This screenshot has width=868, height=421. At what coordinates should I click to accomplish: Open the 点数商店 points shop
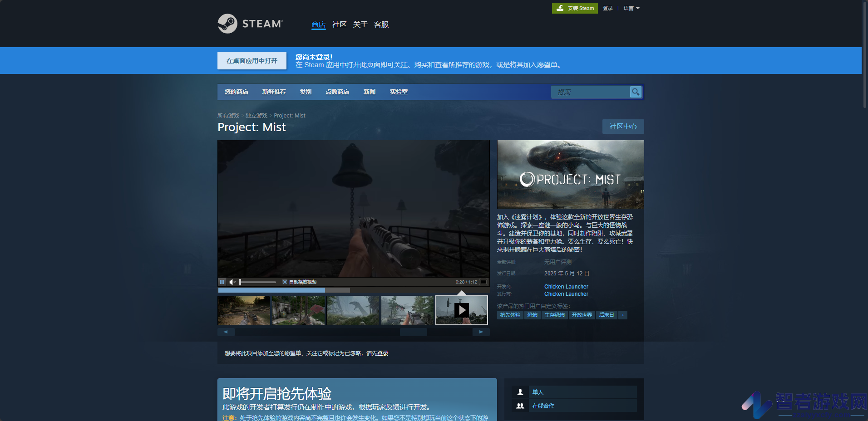337,92
